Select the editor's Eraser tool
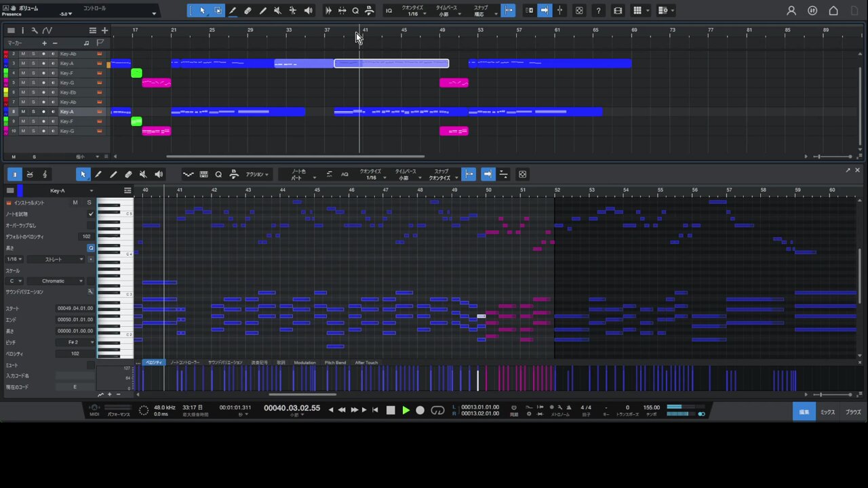 [128, 174]
